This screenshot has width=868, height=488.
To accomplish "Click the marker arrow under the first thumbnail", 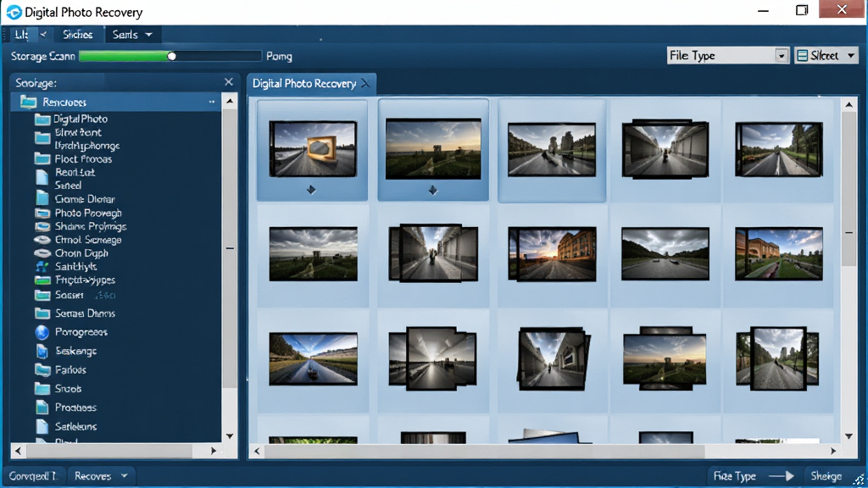I will [311, 190].
